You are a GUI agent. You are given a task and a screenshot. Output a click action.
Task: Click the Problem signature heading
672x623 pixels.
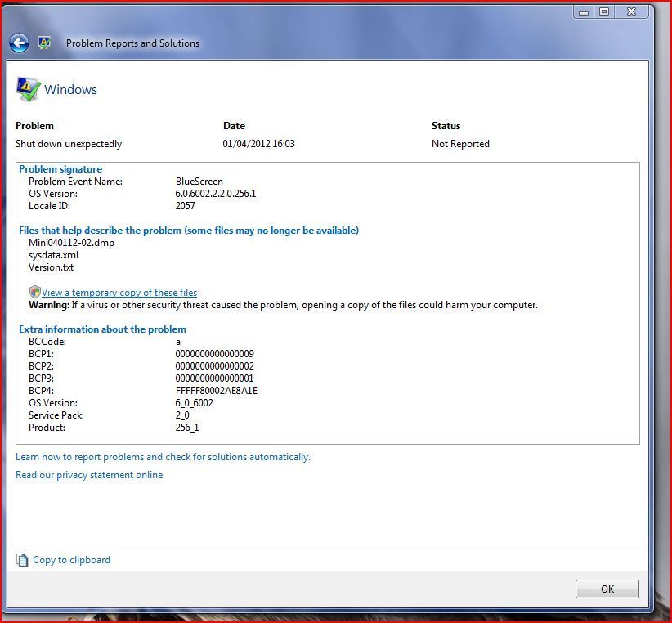60,169
